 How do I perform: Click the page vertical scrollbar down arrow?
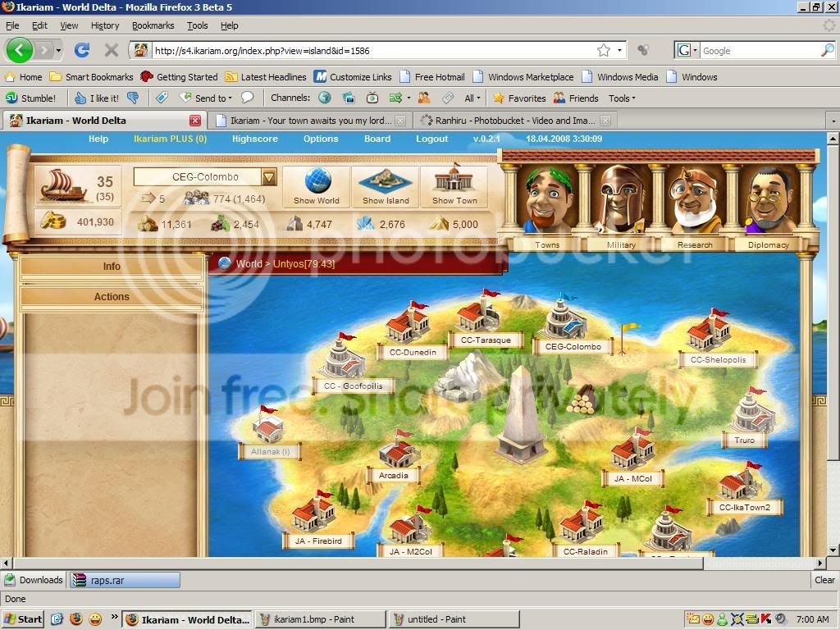pos(833,550)
